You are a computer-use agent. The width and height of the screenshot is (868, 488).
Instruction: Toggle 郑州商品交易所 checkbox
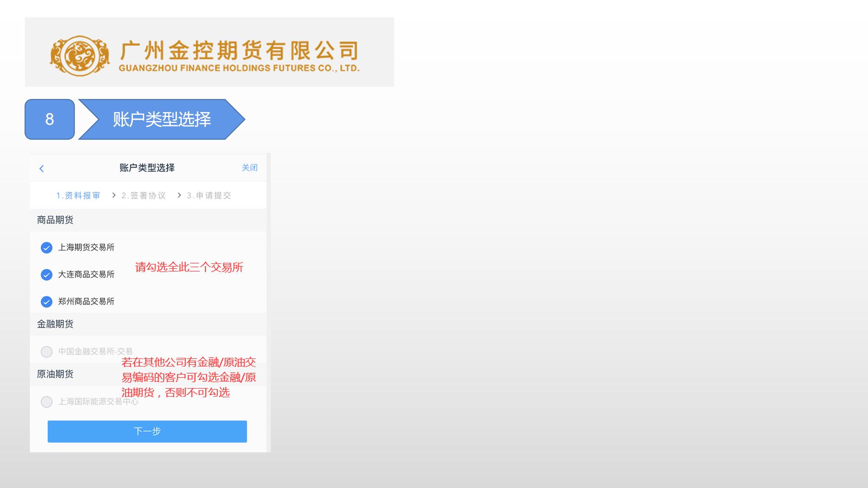point(47,302)
